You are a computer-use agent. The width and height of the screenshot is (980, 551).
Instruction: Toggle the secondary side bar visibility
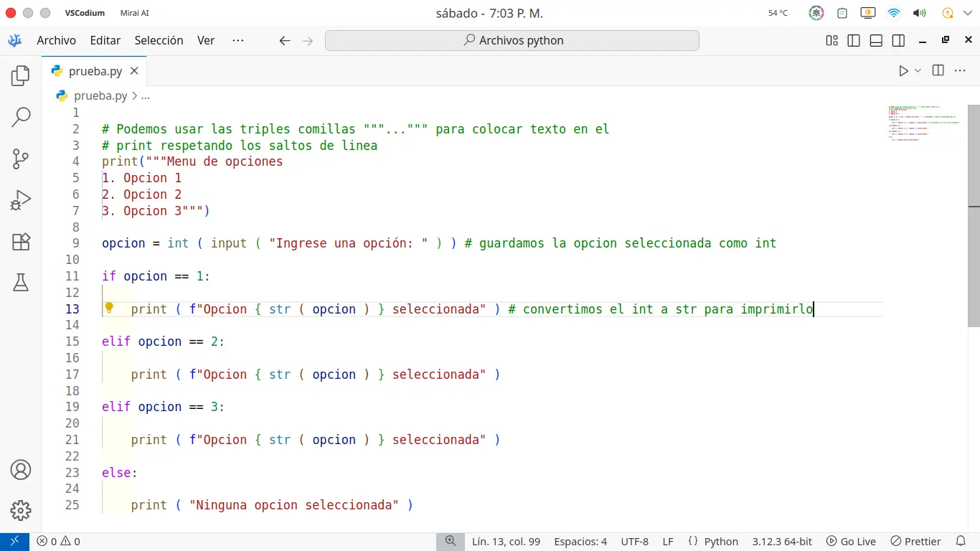tap(898, 40)
